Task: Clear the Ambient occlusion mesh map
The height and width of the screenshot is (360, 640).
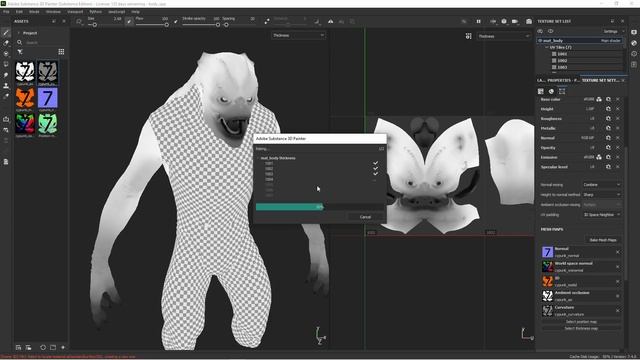Action: click(x=618, y=296)
